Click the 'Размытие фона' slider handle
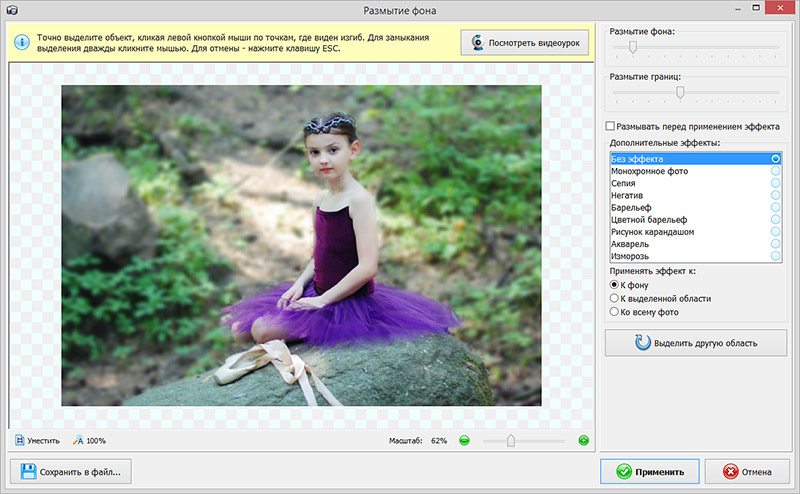Screen dimensions: 800x494 (632, 47)
